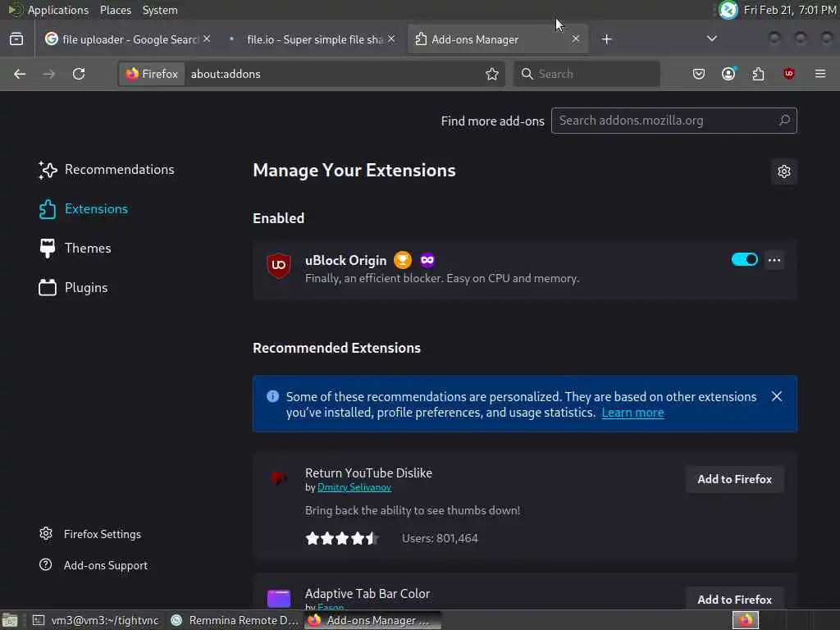This screenshot has width=840, height=630.
Task: Open the System menu
Action: point(160,10)
